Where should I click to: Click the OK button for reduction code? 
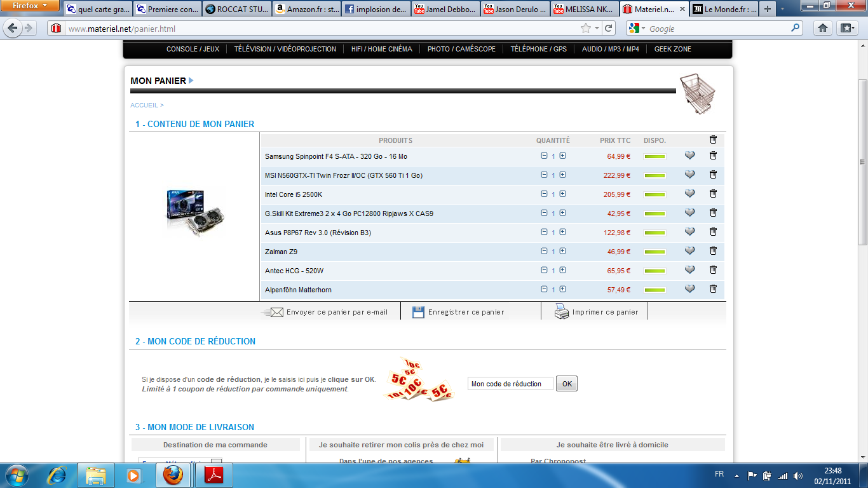pyautogui.click(x=567, y=384)
